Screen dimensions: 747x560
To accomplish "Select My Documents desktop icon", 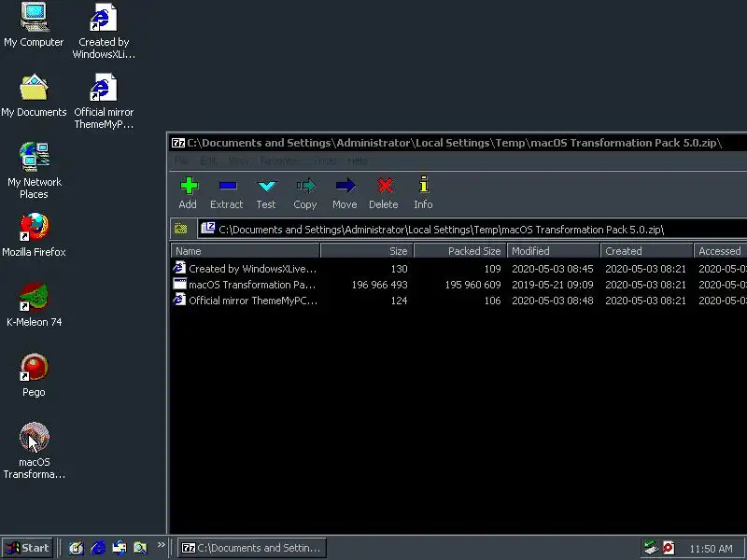I will [34, 95].
